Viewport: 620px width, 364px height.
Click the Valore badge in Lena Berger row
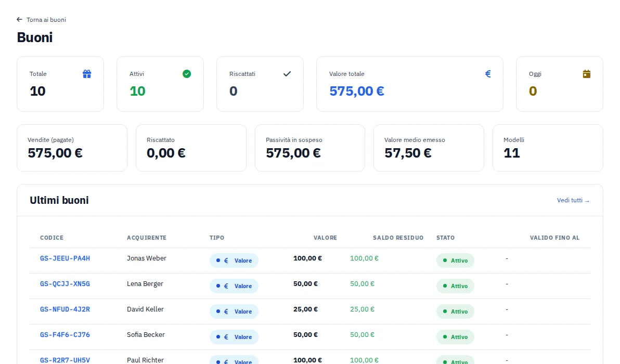point(234,286)
